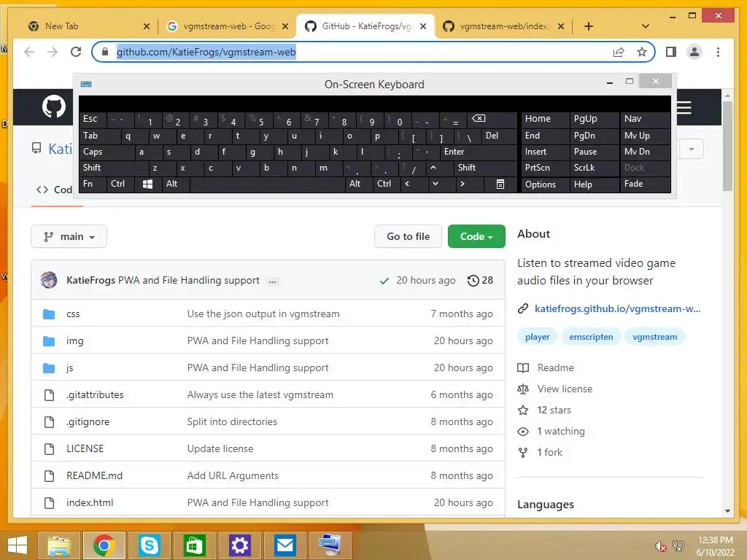The height and width of the screenshot is (560, 747).
Task: Click the GitHub octocat logo
Action: pos(54,106)
